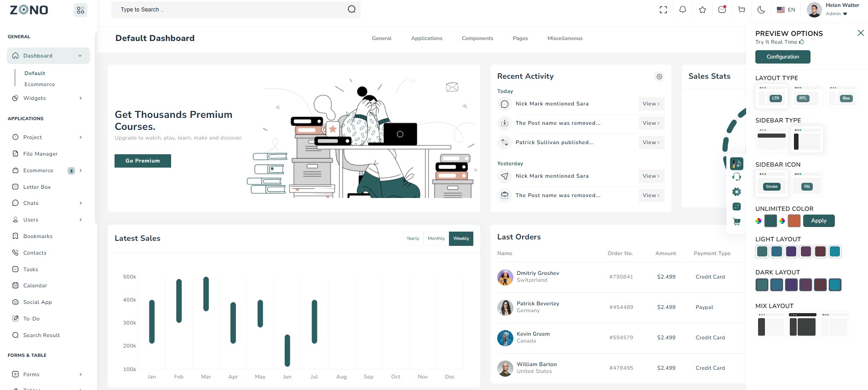Open the Applications top menu
The height and width of the screenshot is (390, 868).
coord(427,38)
